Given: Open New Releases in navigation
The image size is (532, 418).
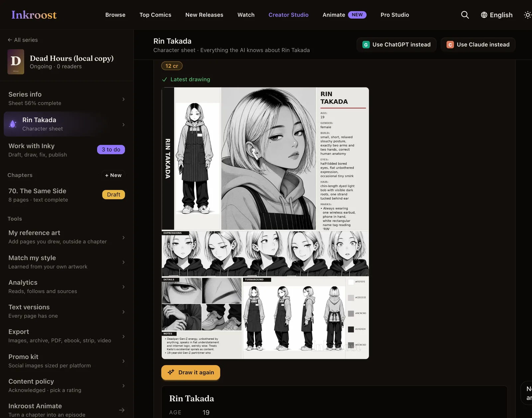Looking at the screenshot, I should (x=204, y=15).
